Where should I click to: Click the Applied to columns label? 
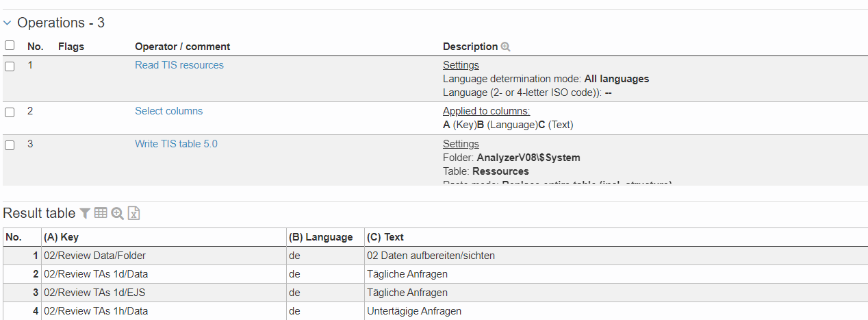(x=487, y=111)
